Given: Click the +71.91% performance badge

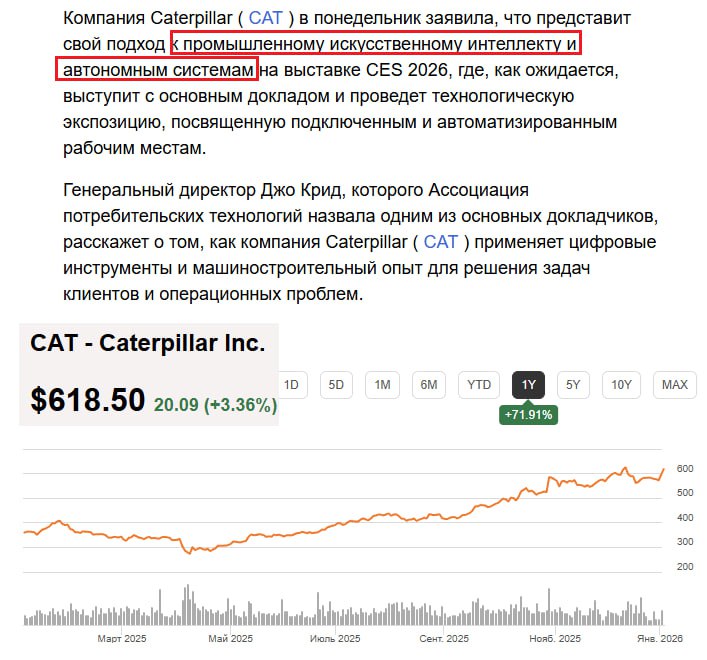Looking at the screenshot, I should click(x=530, y=414).
